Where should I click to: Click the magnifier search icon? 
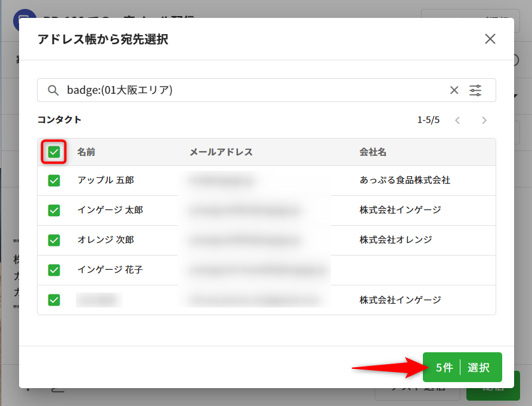coord(53,90)
